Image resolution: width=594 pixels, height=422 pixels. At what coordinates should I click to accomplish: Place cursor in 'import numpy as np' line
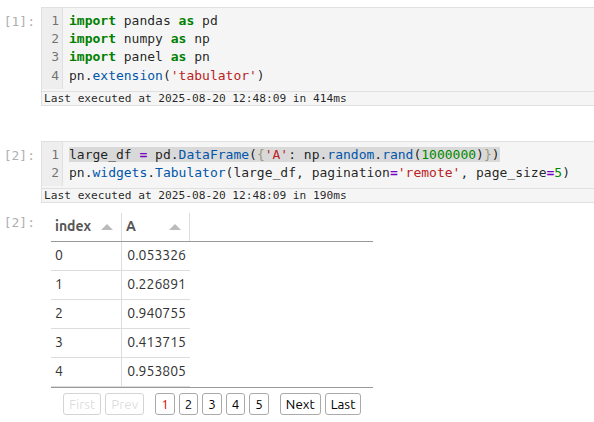(x=139, y=39)
